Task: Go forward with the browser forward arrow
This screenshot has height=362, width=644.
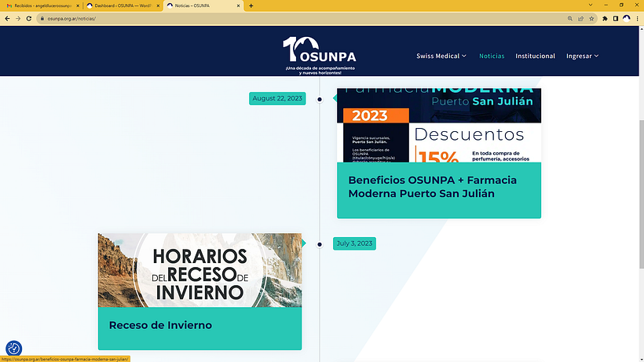Action: pos(18,19)
